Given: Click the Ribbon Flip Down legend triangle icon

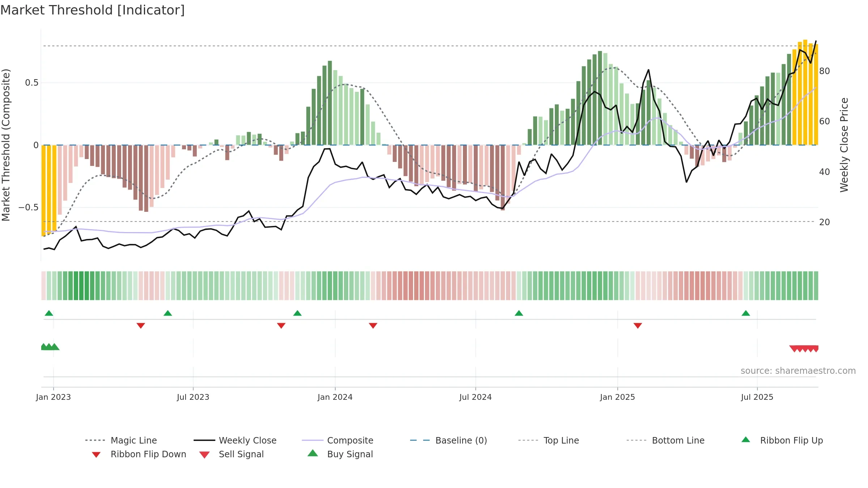Looking at the screenshot, I should pos(96,455).
